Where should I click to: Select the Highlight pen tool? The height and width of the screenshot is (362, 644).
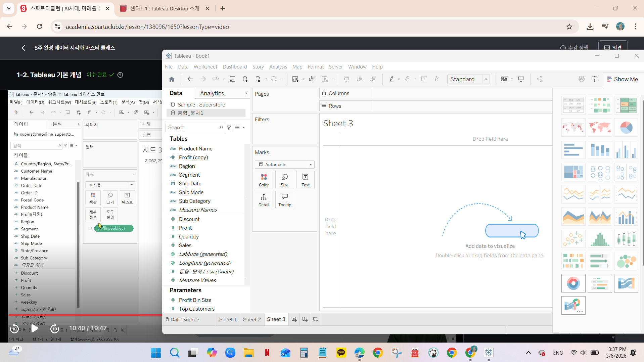(391, 79)
